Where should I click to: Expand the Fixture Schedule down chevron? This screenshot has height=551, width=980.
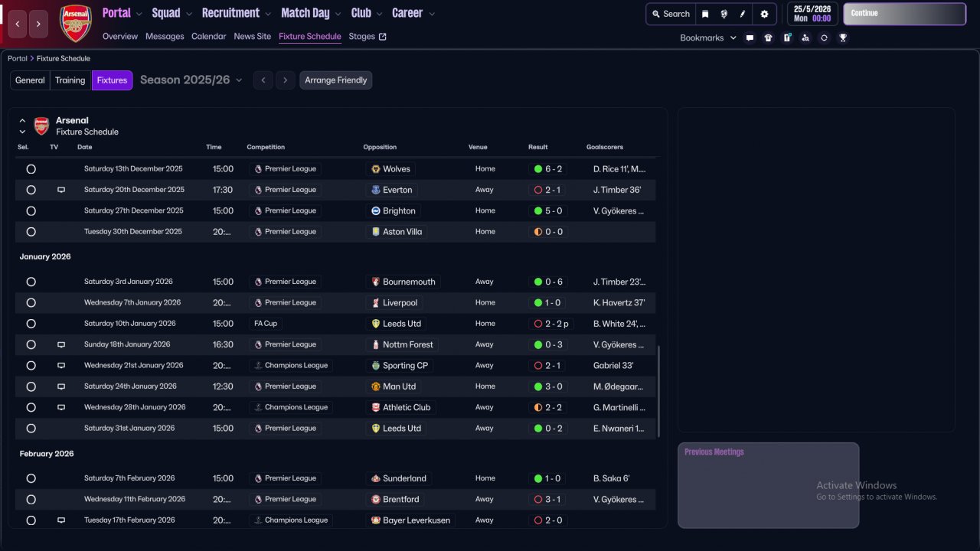point(22,132)
